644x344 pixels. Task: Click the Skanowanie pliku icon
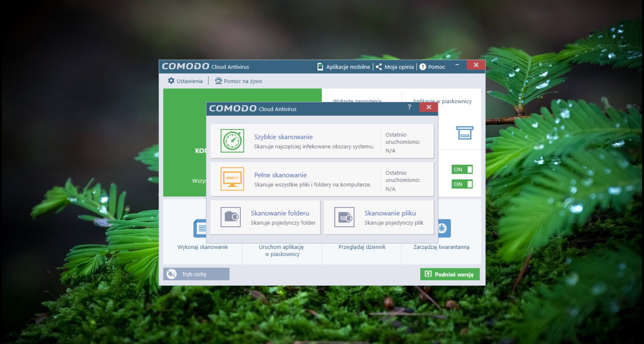[344, 217]
